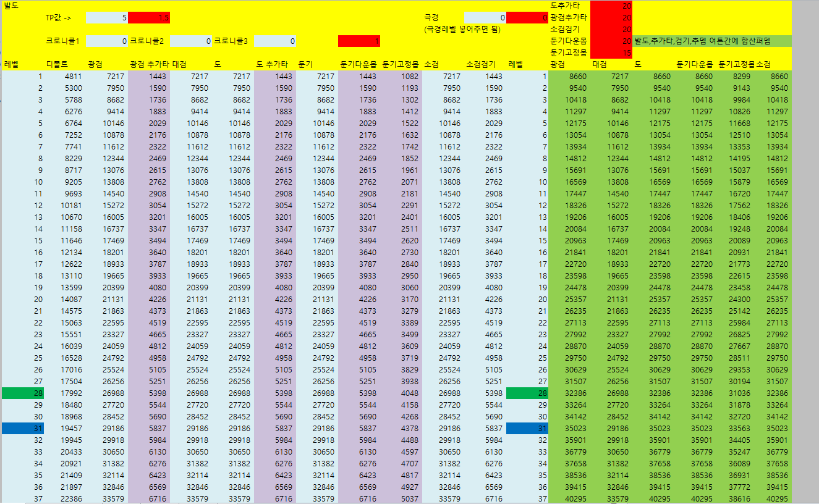The width and height of the screenshot is (819, 504).
Task: Select the red cell showing 1.5
Action: (x=149, y=18)
